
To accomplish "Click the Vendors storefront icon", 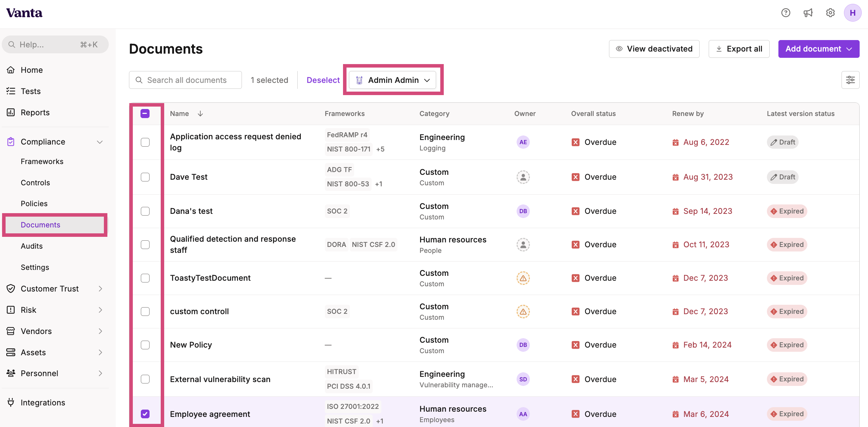I will coord(11,331).
